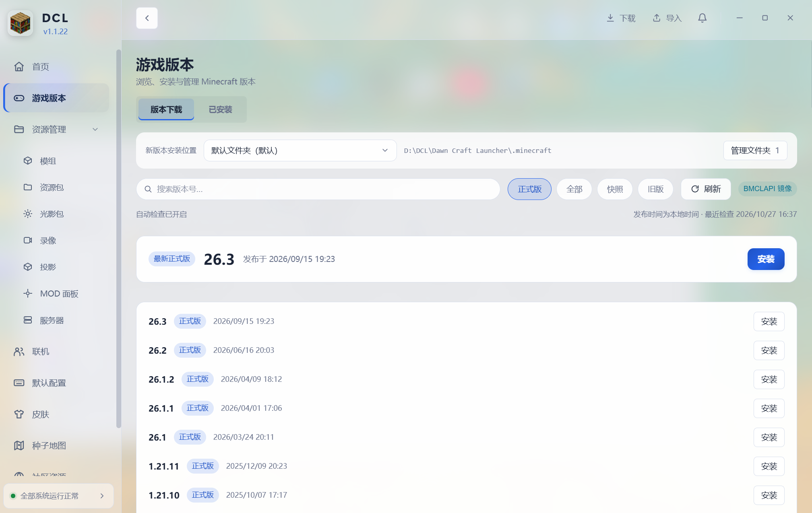Filter versions by 全部 all
The image size is (812, 513).
574,189
